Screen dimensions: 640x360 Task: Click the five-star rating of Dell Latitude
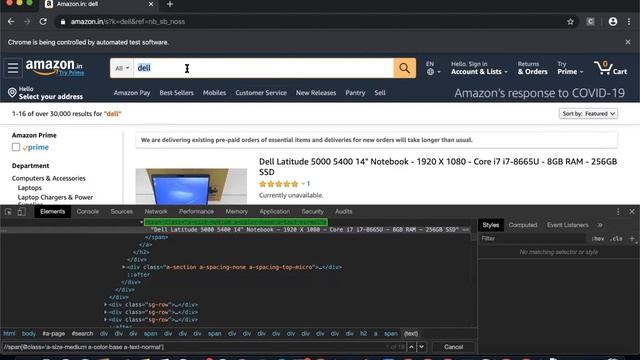[279, 184]
